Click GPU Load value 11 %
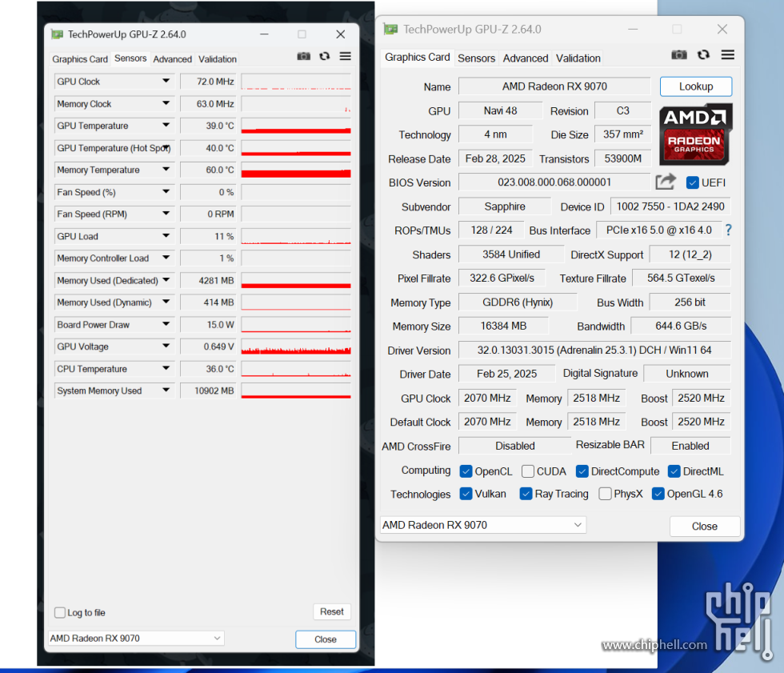The width and height of the screenshot is (784, 673). (207, 236)
